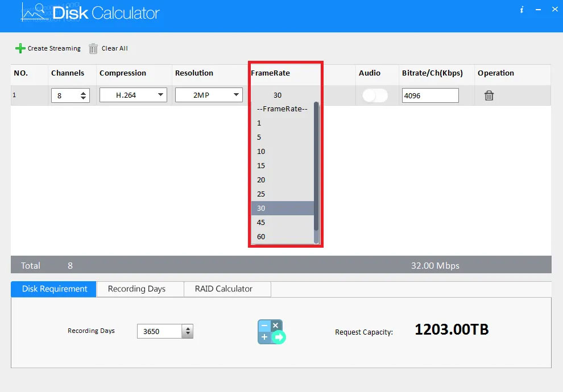Select frame rate 20 from the list
This screenshot has height=392, width=563.
[x=283, y=180]
